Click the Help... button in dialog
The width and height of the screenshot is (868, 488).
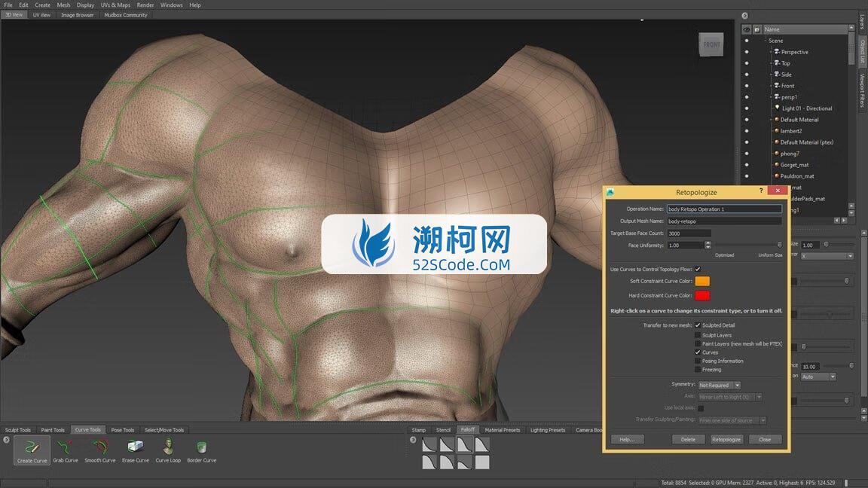click(x=627, y=439)
